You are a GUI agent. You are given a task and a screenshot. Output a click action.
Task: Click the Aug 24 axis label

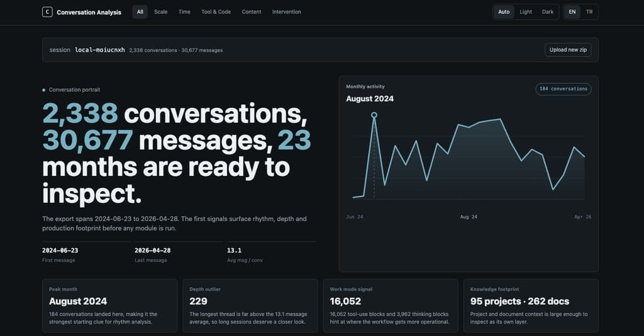pyautogui.click(x=469, y=217)
